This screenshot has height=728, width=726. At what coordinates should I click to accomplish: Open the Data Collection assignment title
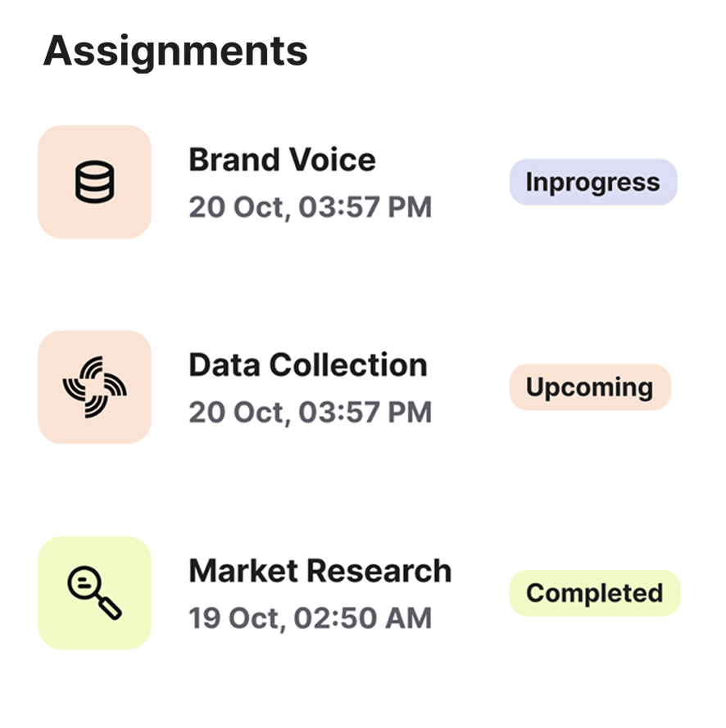pyautogui.click(x=307, y=365)
